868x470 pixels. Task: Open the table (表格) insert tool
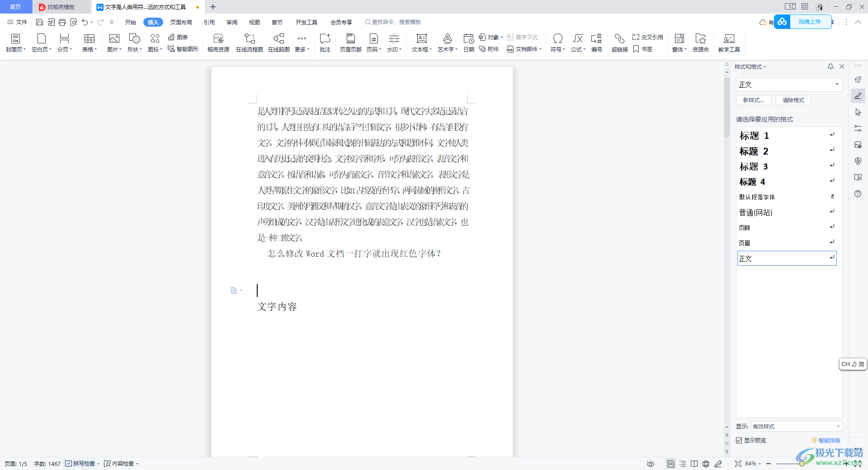tap(90, 43)
